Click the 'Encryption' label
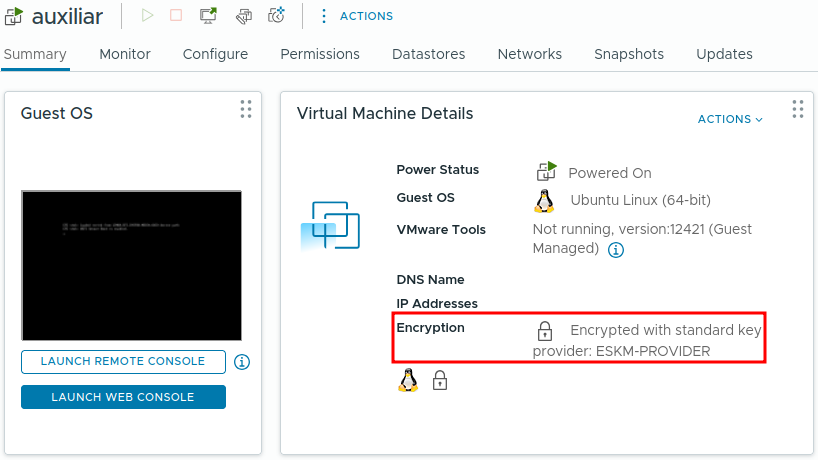The width and height of the screenshot is (818, 460). [x=430, y=328]
